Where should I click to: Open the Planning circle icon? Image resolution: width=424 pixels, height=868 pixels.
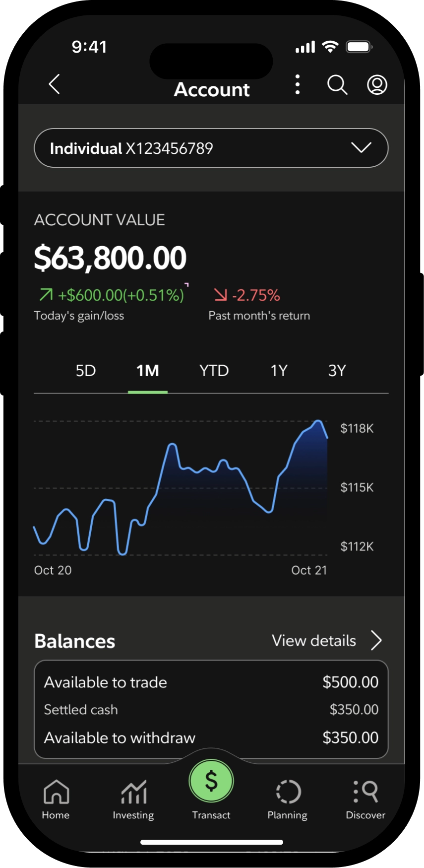click(x=288, y=799)
